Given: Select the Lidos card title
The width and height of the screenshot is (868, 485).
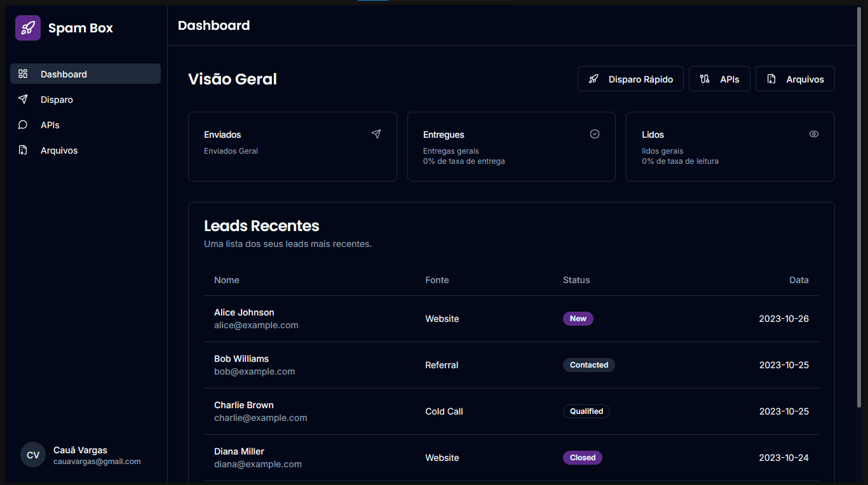Looking at the screenshot, I should pyautogui.click(x=653, y=135).
